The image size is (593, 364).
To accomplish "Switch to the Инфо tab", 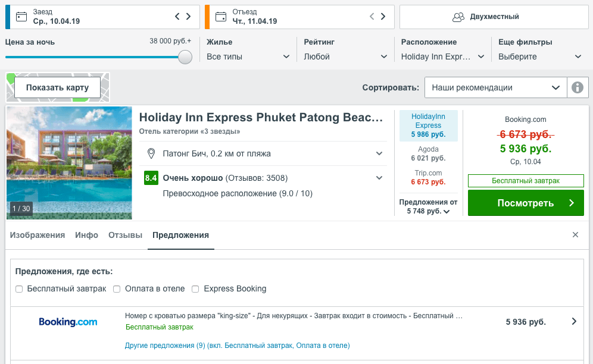I will coord(86,235).
